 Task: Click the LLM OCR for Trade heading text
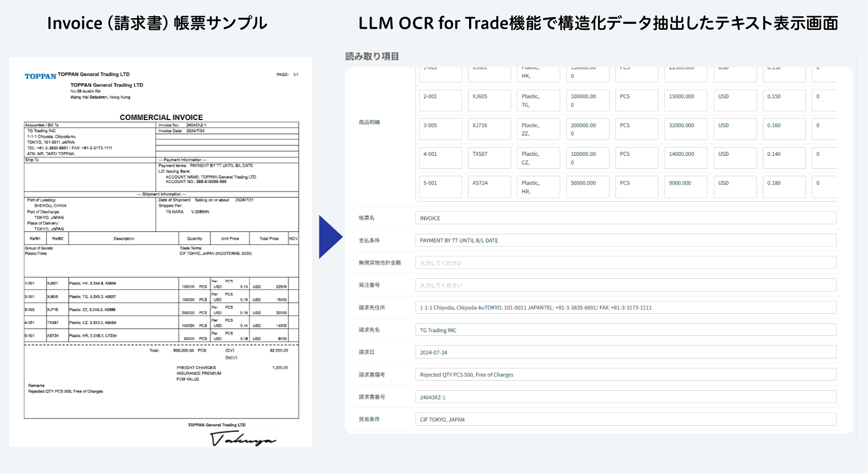[x=598, y=23]
